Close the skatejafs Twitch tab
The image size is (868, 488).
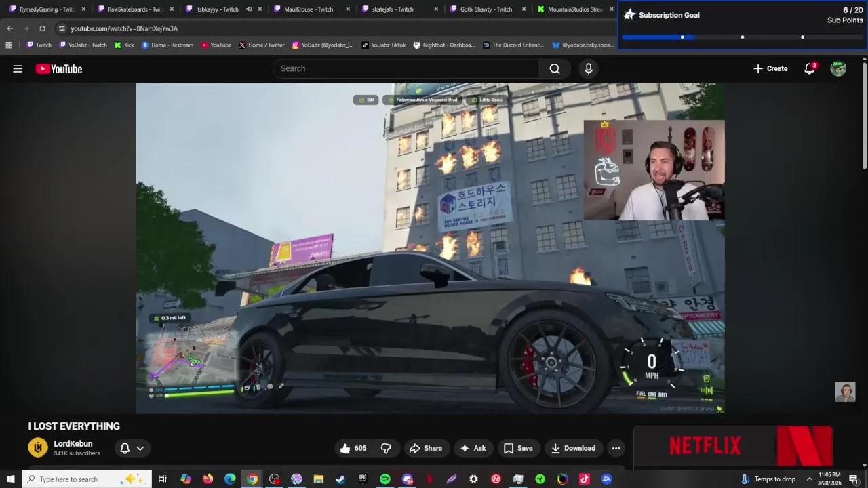point(436,9)
